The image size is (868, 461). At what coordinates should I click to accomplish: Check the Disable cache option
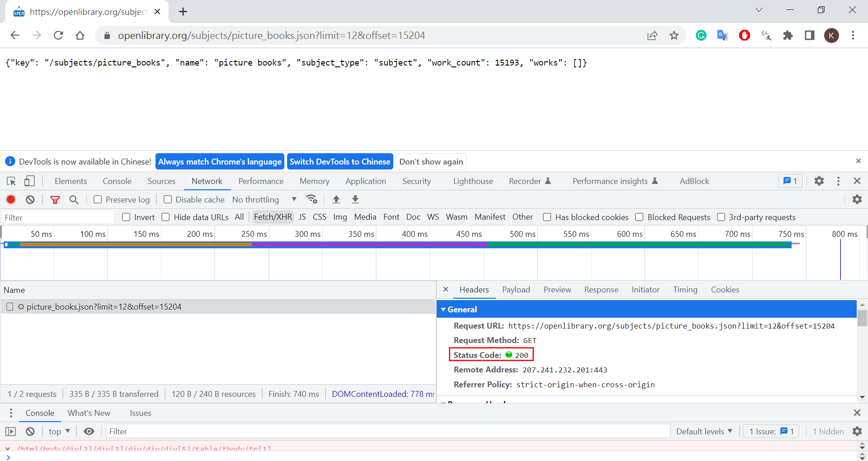click(x=168, y=199)
